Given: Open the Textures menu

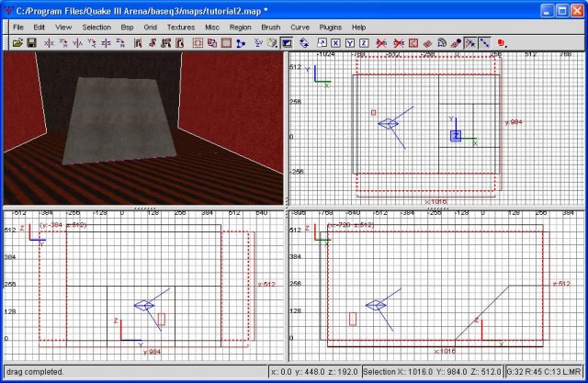Looking at the screenshot, I should (181, 28).
